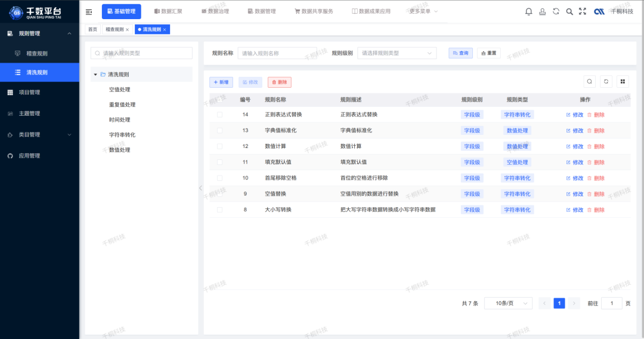This screenshot has width=644, height=339.
Task: Click the search magnifier in top header
Action: click(569, 11)
